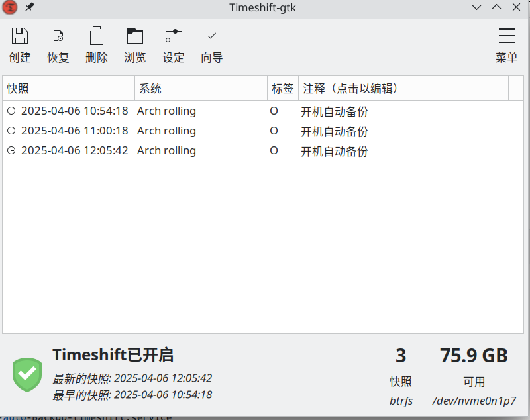The height and width of the screenshot is (420, 530).
Task: Click the O tag of snapshot 12:05:42
Action: 274,150
